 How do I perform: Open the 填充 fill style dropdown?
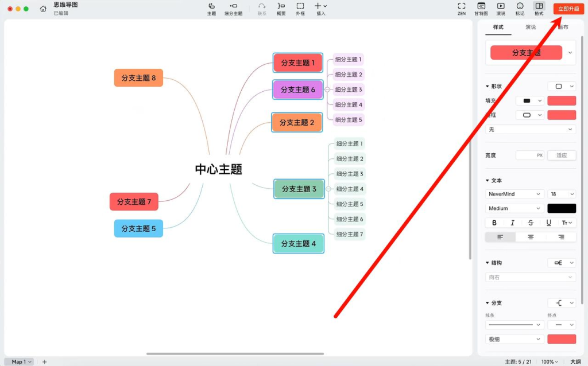click(x=529, y=100)
